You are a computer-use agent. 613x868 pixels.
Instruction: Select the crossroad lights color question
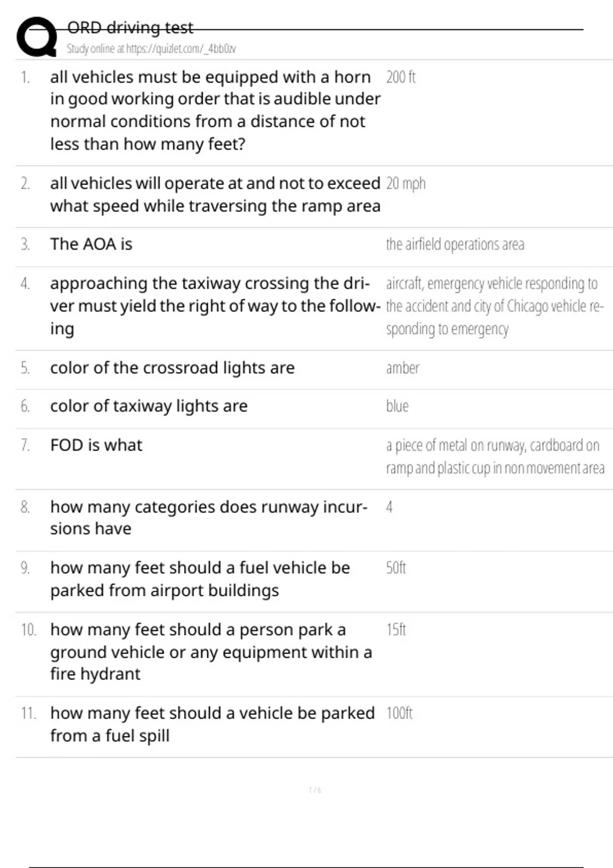(x=172, y=368)
